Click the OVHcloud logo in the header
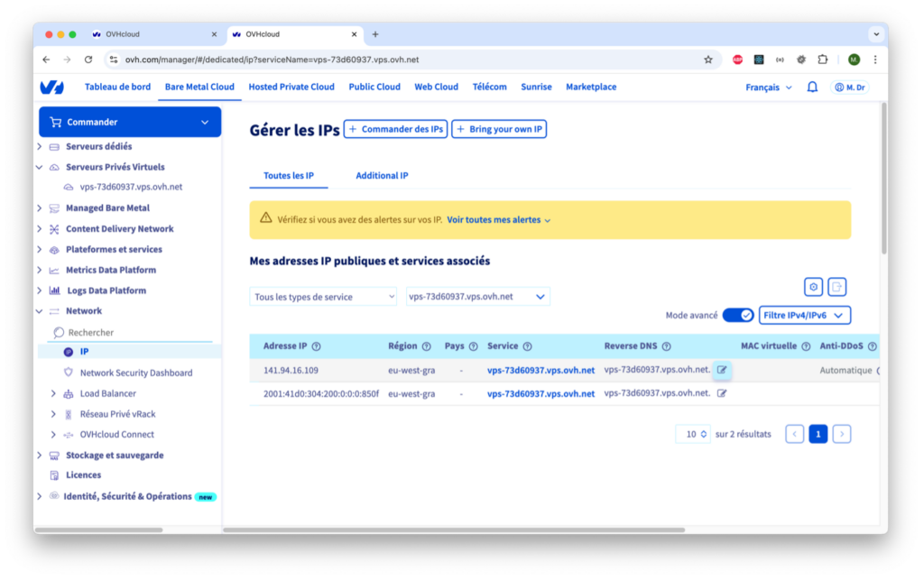 [51, 87]
